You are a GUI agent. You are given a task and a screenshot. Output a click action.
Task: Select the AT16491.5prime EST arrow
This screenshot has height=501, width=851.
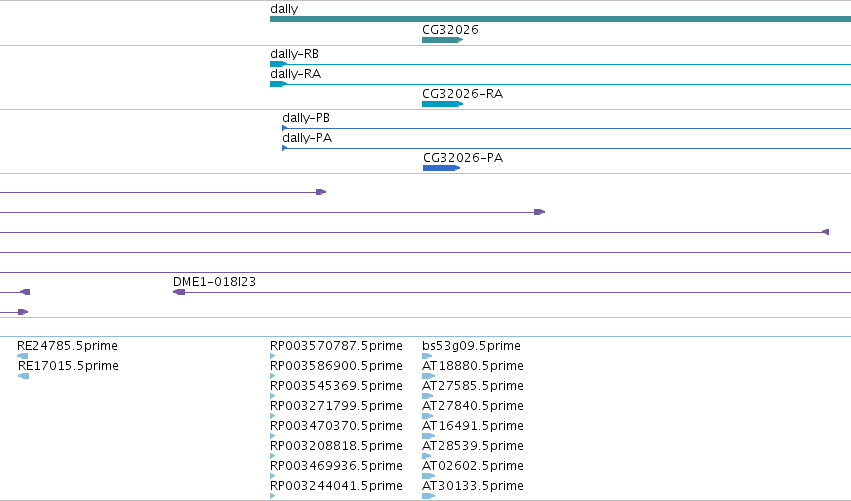coord(428,436)
